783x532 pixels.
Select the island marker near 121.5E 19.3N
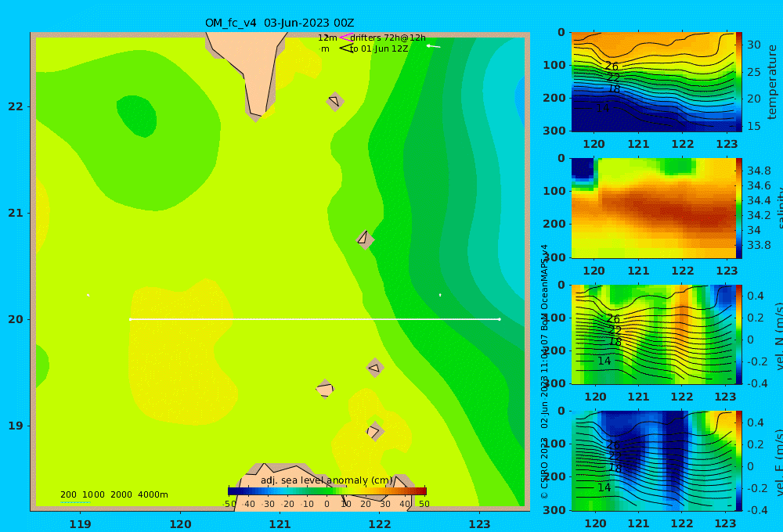(325, 389)
